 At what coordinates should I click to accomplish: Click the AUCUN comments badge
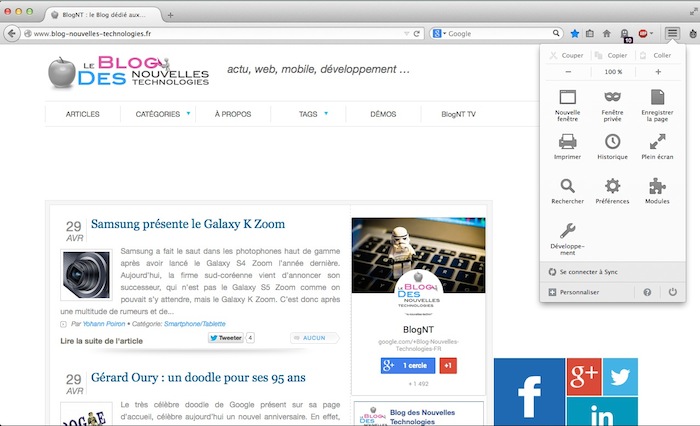click(314, 338)
